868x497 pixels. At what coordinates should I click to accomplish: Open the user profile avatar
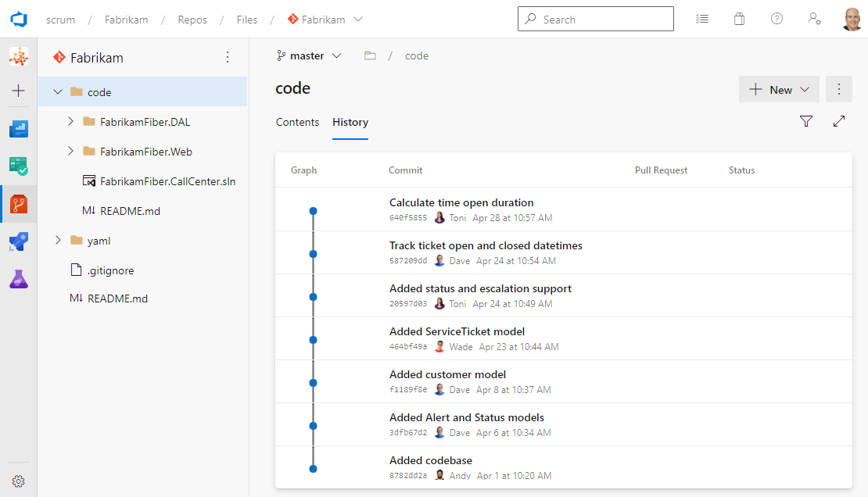pyautogui.click(x=852, y=20)
